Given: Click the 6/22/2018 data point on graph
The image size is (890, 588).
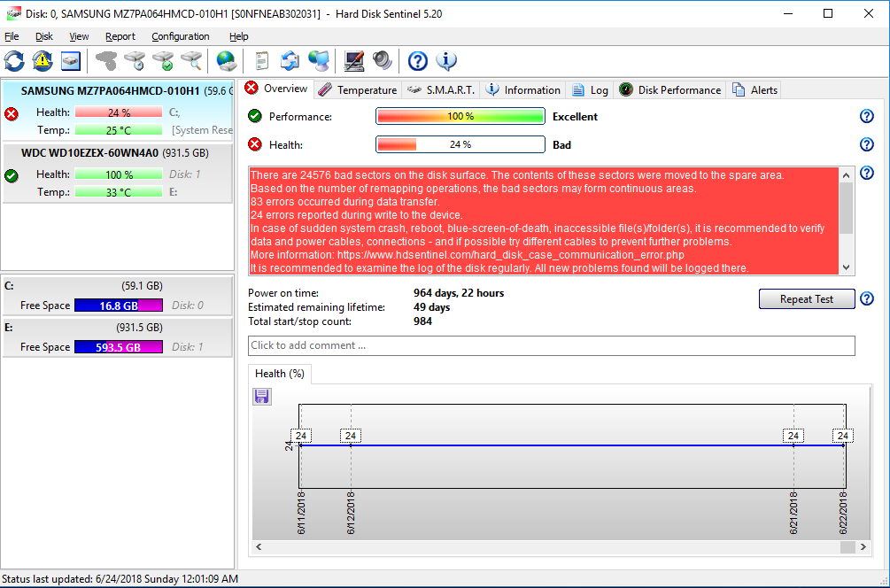Looking at the screenshot, I should (843, 445).
